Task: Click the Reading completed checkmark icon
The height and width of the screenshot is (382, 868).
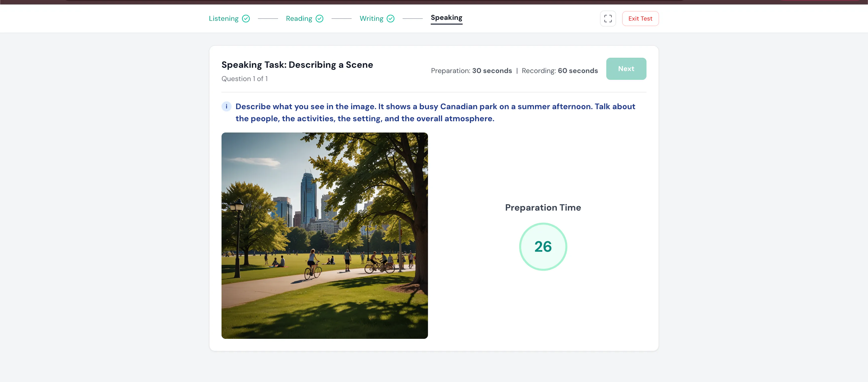Action: [319, 19]
